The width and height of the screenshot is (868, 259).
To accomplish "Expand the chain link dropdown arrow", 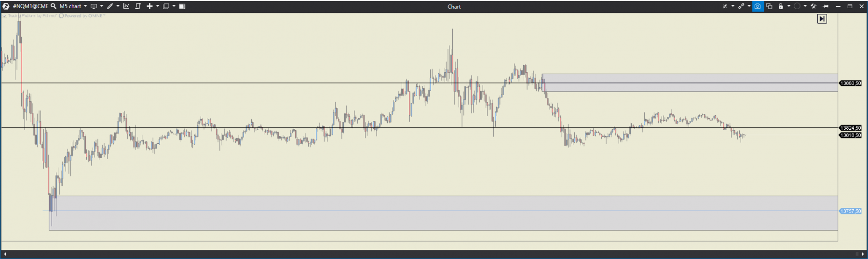I will pos(749,6).
